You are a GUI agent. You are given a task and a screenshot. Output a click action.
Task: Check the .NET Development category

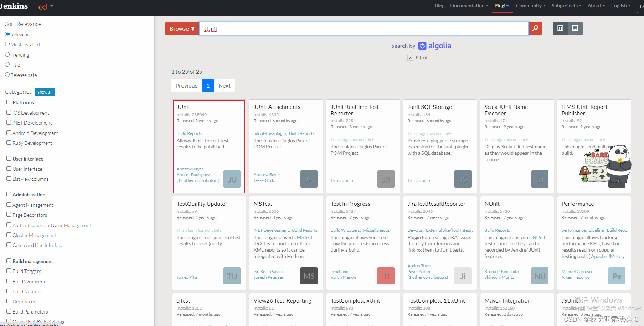[9, 122]
